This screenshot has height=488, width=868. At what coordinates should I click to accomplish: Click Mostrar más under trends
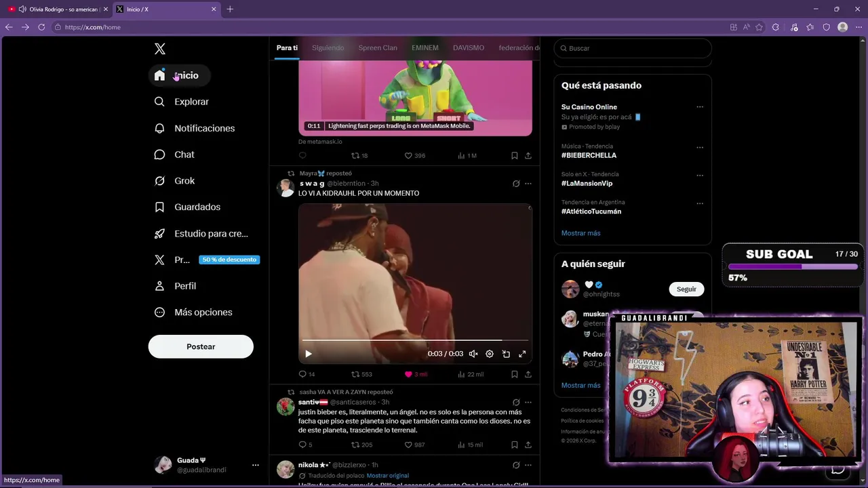(580, 233)
